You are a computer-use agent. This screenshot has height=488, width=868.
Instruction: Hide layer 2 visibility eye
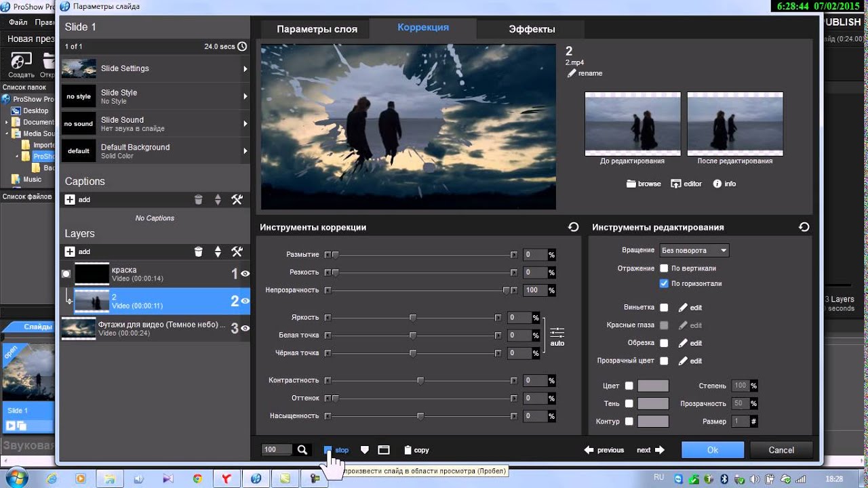click(x=245, y=301)
